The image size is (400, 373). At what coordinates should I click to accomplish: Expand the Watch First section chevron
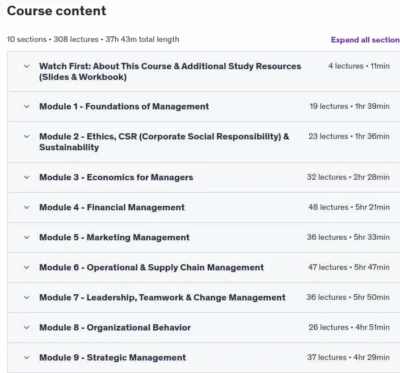[27, 66]
